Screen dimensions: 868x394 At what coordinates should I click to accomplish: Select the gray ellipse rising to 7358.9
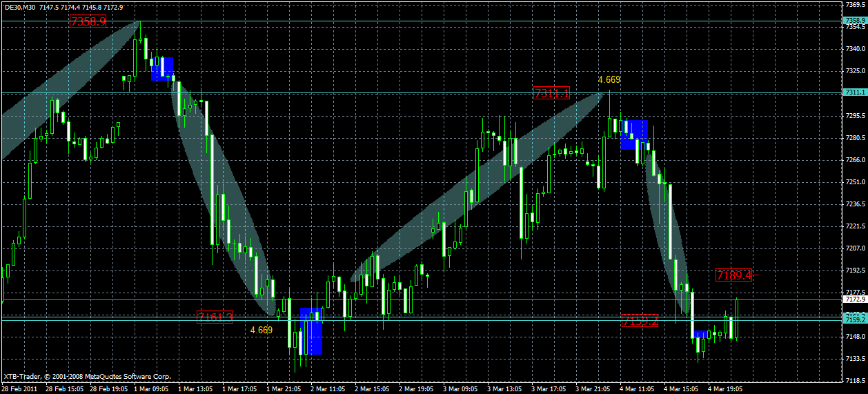click(x=71, y=90)
